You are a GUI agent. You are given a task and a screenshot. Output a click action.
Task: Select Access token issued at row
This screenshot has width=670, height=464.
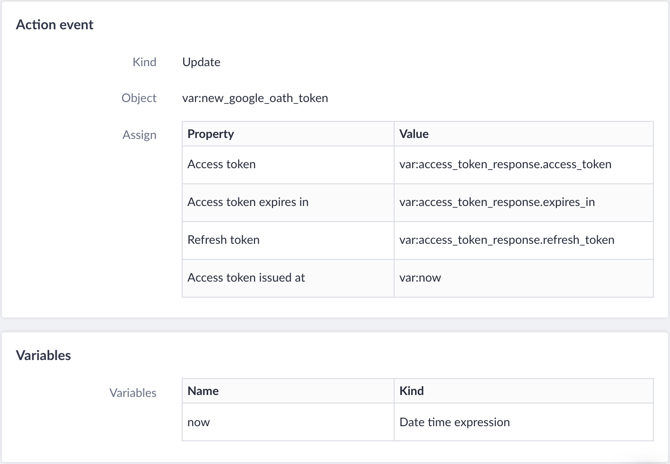pos(417,278)
